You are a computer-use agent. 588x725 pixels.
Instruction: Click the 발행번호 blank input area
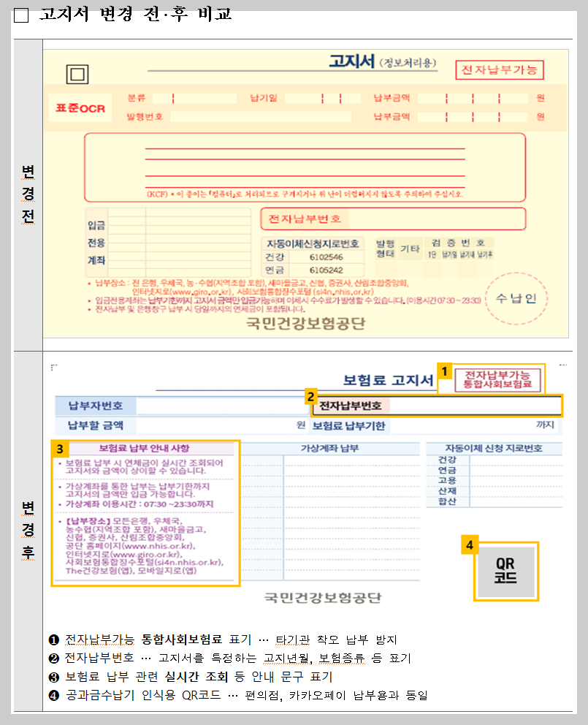(261, 116)
